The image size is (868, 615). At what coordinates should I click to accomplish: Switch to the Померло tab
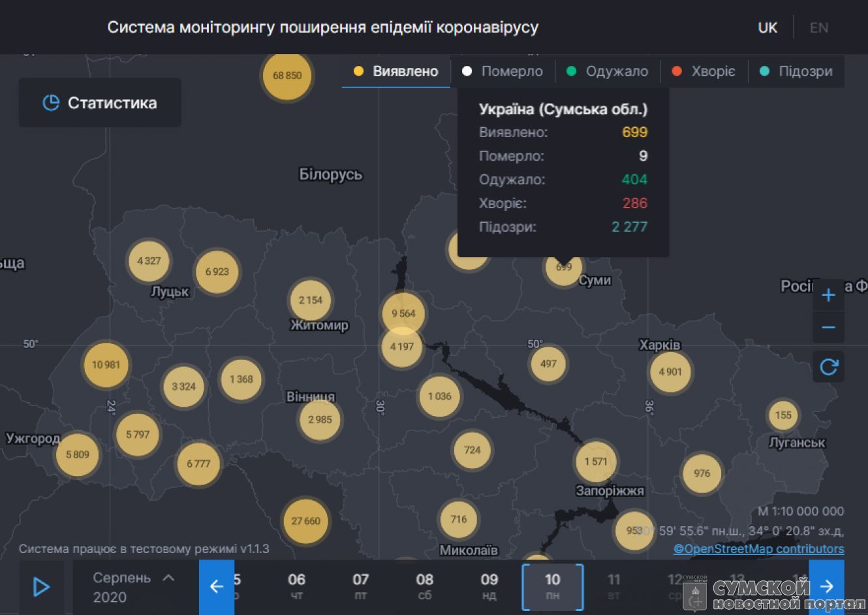point(503,71)
